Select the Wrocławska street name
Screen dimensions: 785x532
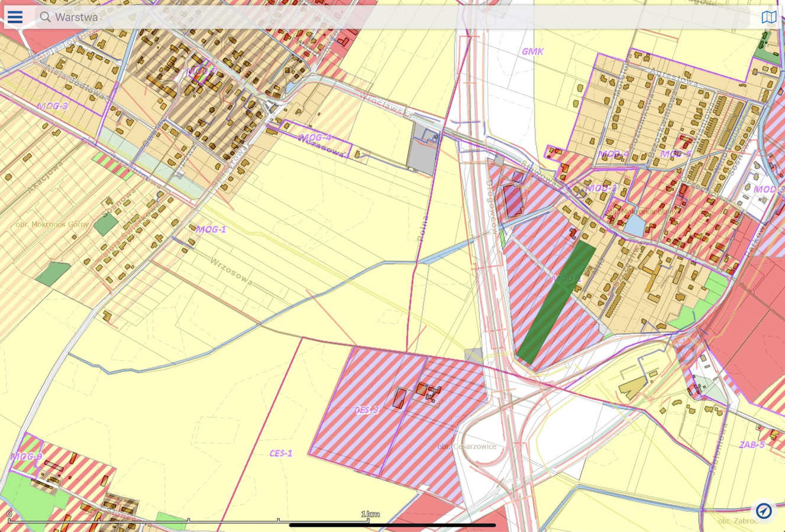pyautogui.click(x=385, y=105)
